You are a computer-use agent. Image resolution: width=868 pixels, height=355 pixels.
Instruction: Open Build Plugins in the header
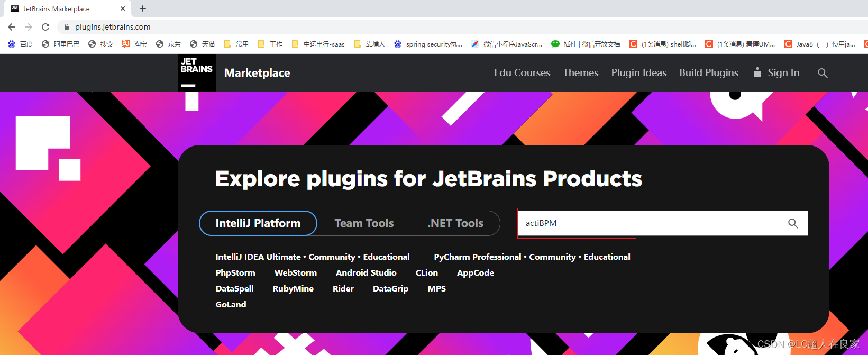[x=709, y=73]
